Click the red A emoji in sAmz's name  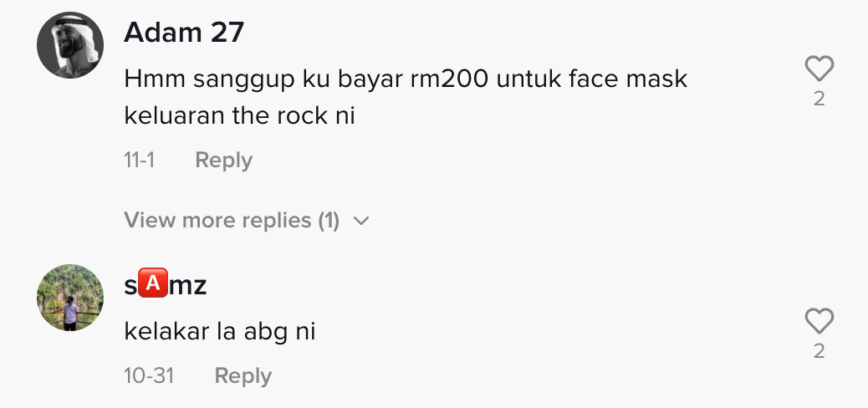pyautogui.click(x=153, y=286)
